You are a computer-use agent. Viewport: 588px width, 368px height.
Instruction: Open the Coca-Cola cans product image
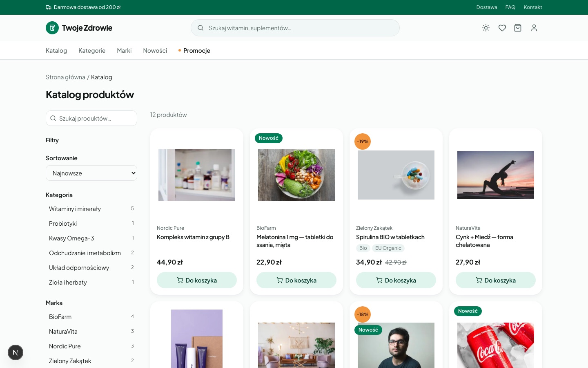tap(496, 345)
